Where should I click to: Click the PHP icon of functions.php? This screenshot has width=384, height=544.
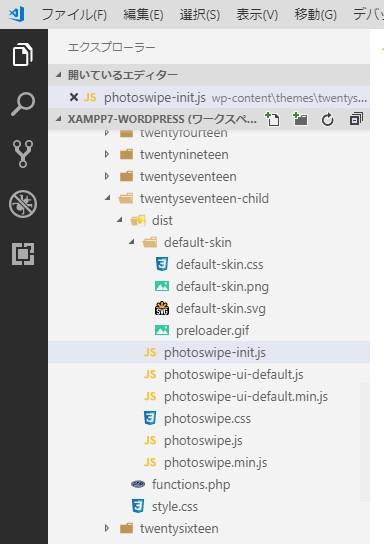(x=138, y=484)
